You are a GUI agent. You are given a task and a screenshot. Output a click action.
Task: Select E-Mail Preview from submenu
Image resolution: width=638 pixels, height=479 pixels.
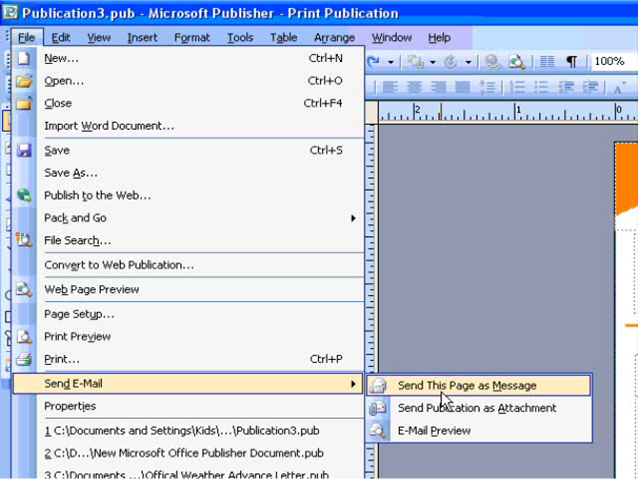tap(479, 431)
